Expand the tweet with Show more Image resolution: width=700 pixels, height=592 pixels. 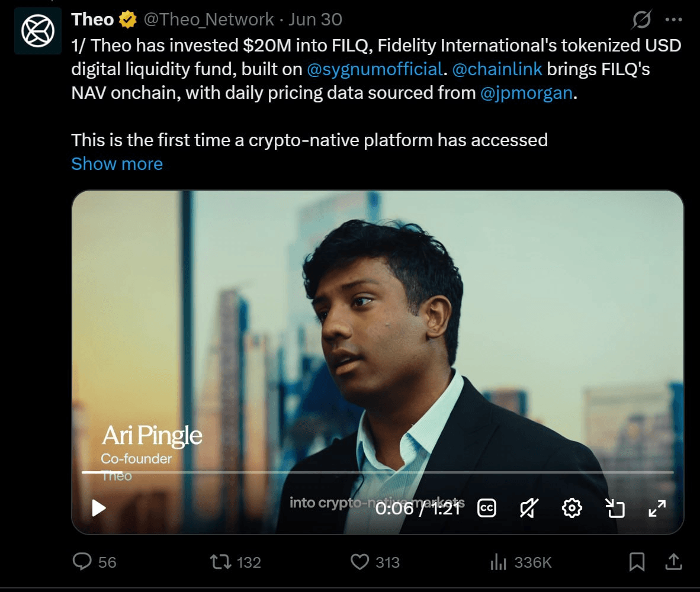pos(117,164)
